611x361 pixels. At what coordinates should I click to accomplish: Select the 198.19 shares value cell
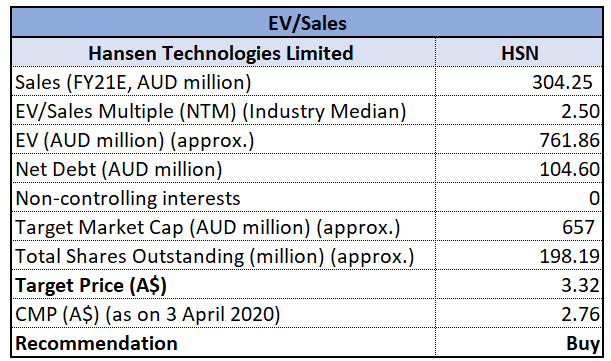pos(519,256)
